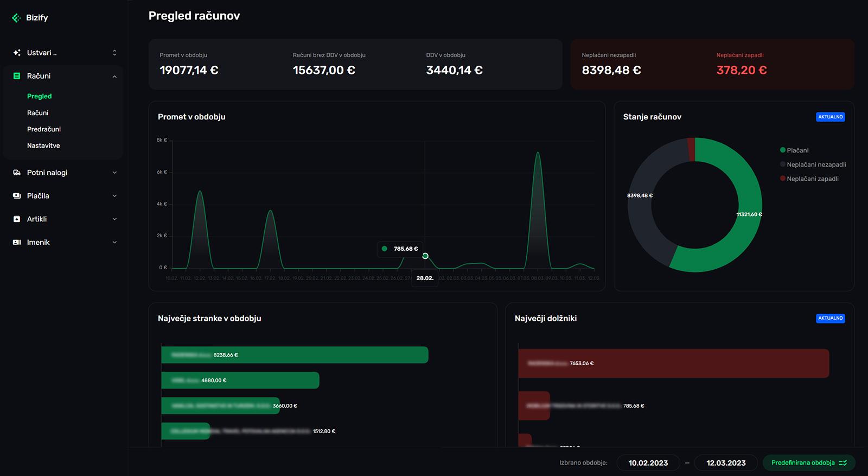
Task: Click the start date field 10.02.2023
Action: coord(648,463)
